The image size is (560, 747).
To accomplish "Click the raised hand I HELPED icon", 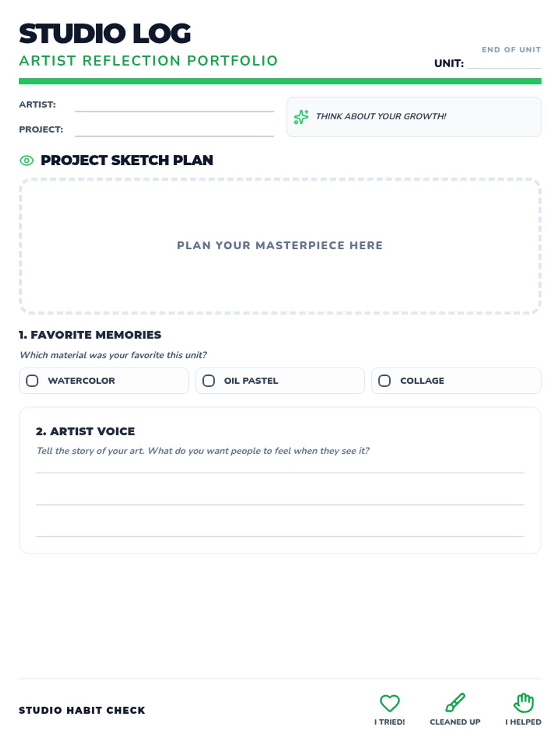I will [524, 702].
